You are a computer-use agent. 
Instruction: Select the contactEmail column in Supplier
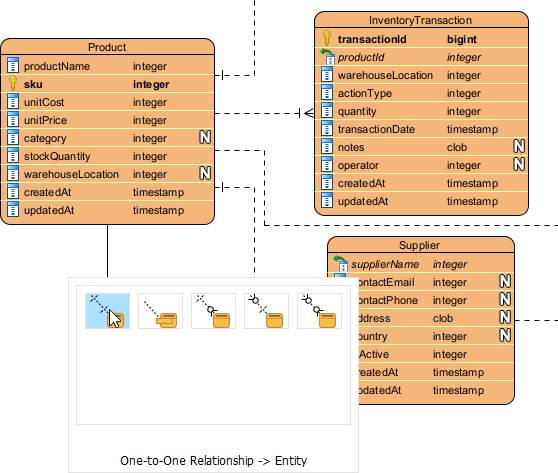[x=421, y=282]
